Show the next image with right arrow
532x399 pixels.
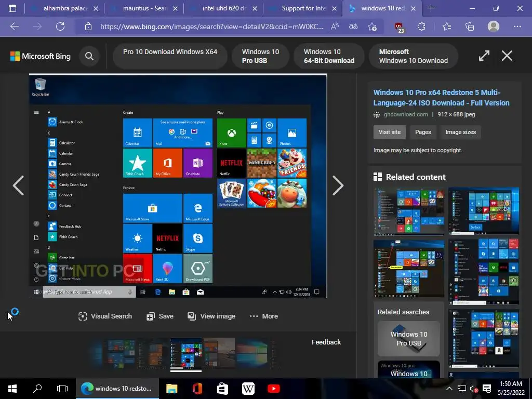click(338, 185)
